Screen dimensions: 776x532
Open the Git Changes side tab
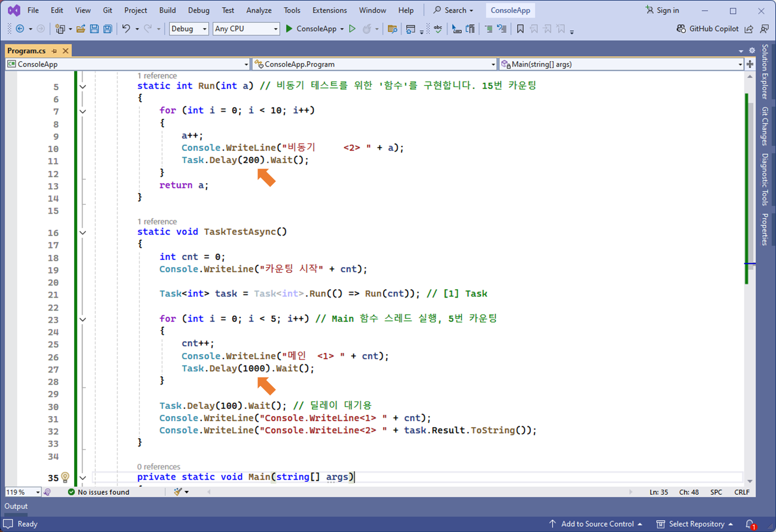coord(765,126)
